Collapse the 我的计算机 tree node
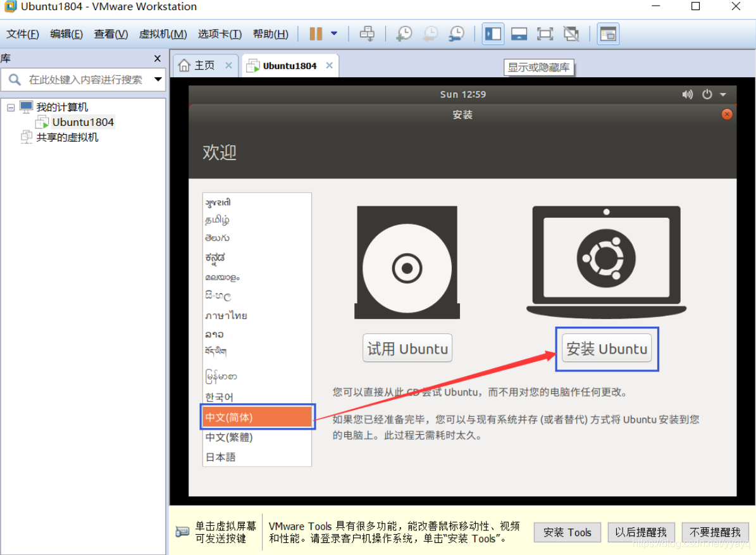Screen dimensions: 756x555 pyautogui.click(x=11, y=108)
